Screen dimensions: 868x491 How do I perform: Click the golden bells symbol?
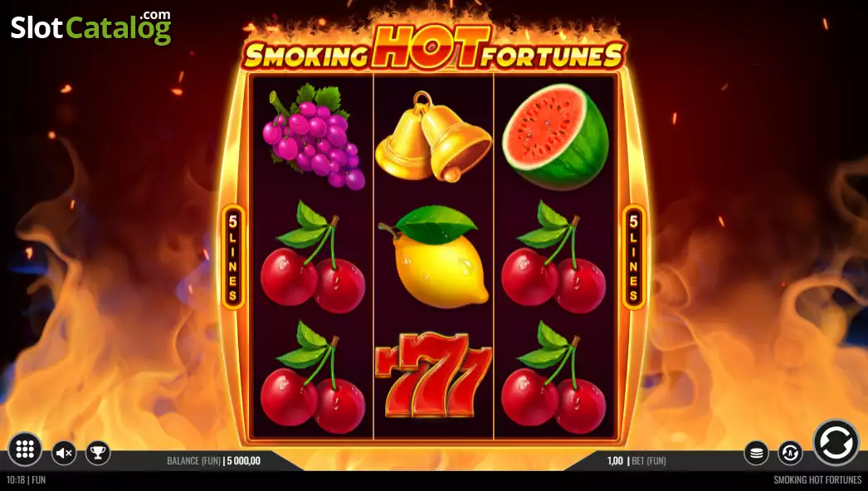click(x=433, y=136)
